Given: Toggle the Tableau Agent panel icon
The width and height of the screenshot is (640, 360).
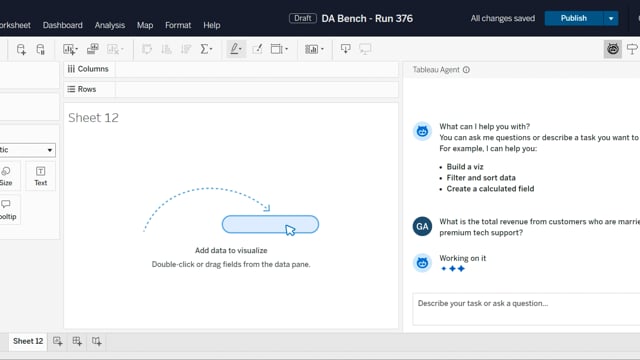Looking at the screenshot, I should click(x=613, y=49).
